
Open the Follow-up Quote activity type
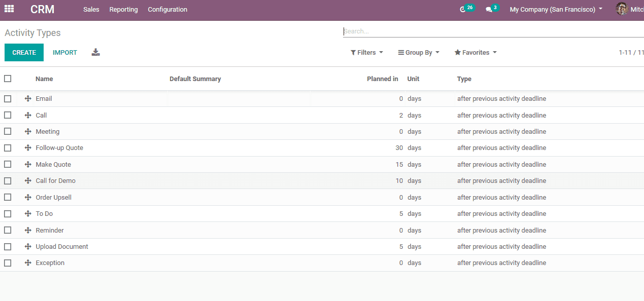tap(59, 148)
